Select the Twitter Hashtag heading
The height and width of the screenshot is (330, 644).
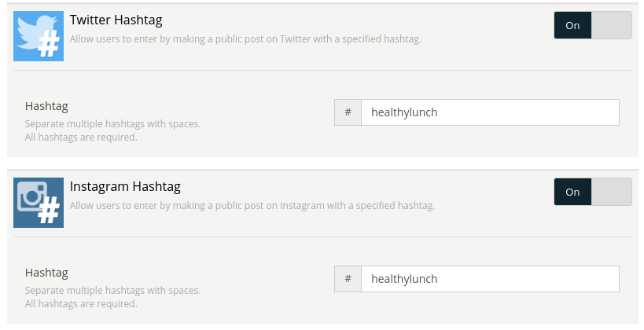pos(116,20)
